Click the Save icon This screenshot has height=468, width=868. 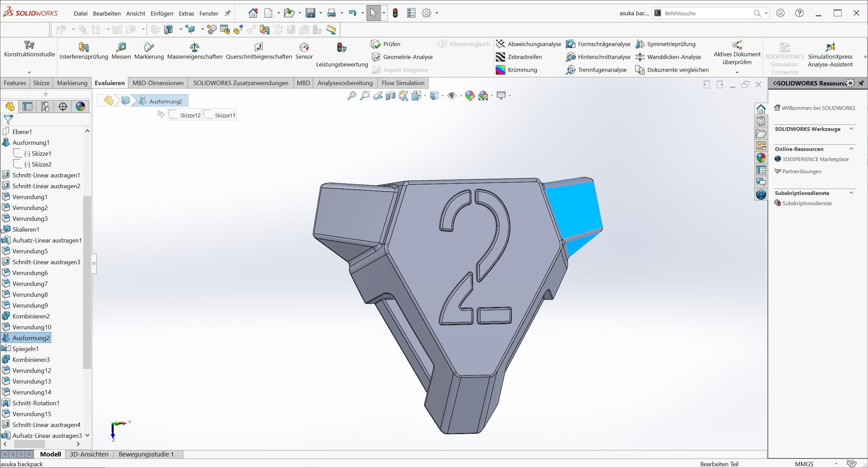310,13
